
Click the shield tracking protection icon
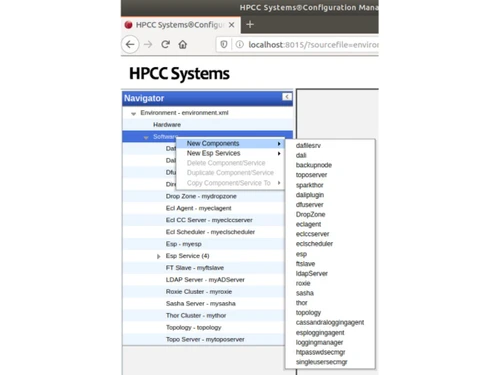224,44
